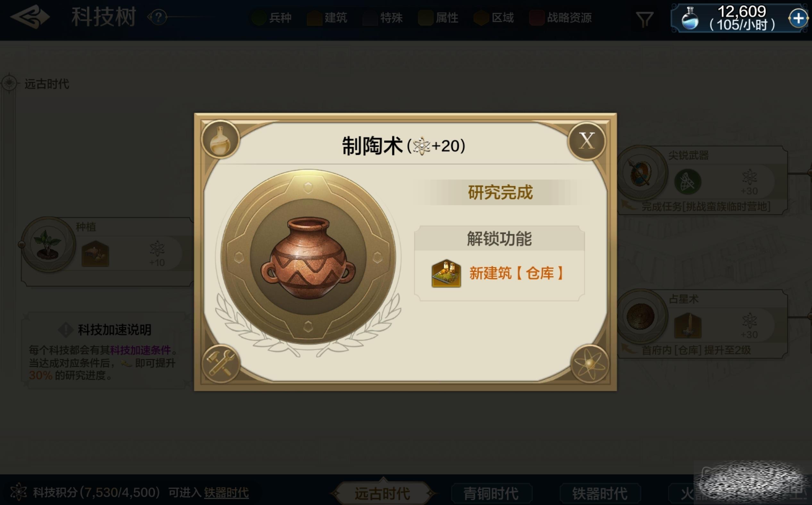This screenshot has width=812, height=505.
Task: Open the 仓库 building icon
Action: click(446, 273)
